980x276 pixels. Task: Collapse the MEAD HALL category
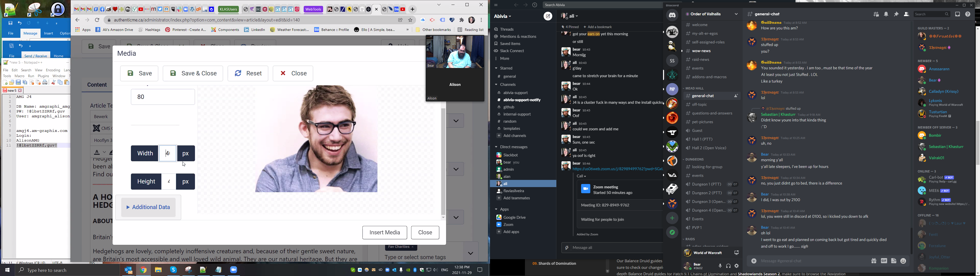pyautogui.click(x=695, y=88)
